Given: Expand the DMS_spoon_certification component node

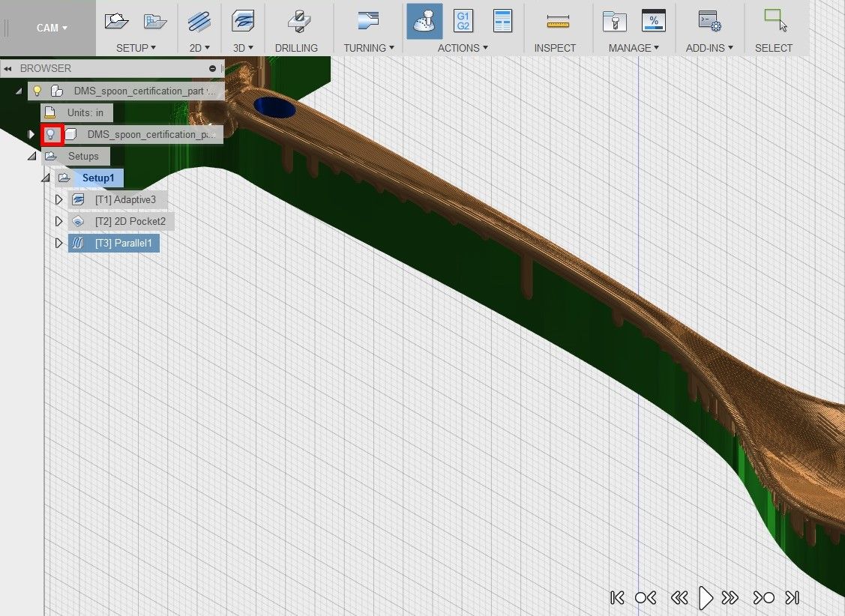Looking at the screenshot, I should (31, 134).
